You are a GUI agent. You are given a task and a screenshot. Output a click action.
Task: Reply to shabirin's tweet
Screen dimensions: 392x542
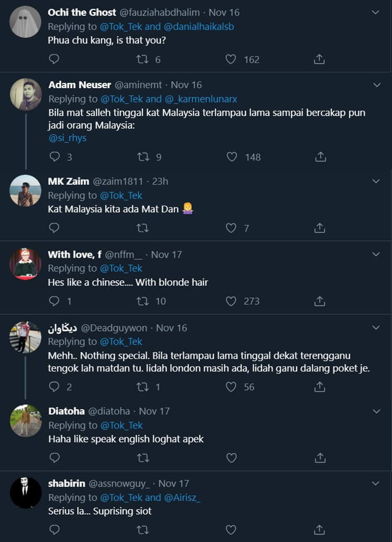[55, 530]
